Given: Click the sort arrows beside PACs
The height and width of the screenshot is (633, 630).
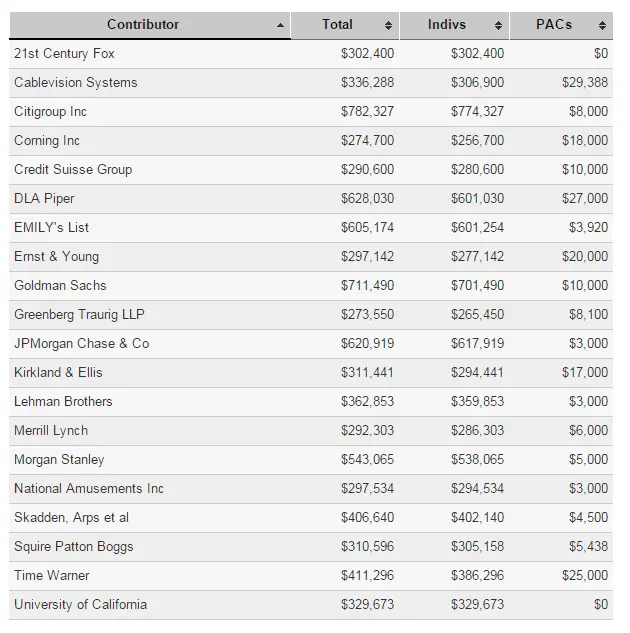Looking at the screenshot, I should 602,26.
